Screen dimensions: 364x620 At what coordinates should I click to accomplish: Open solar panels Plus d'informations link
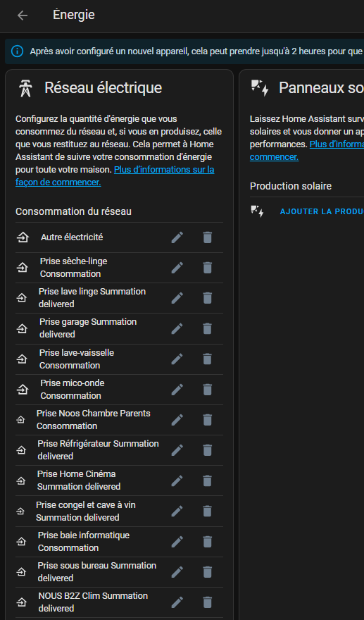coord(307,151)
